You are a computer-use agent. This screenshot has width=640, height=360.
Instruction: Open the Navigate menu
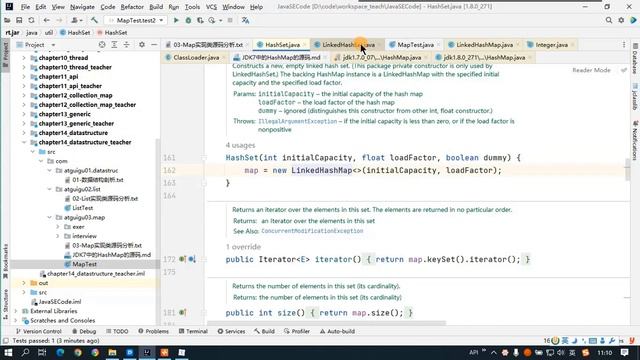pyautogui.click(x=82, y=7)
